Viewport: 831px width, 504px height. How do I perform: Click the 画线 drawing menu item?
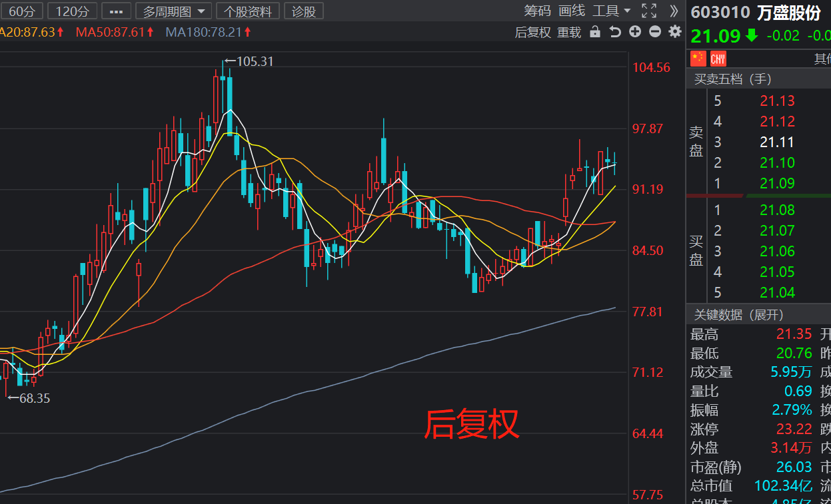pyautogui.click(x=571, y=11)
